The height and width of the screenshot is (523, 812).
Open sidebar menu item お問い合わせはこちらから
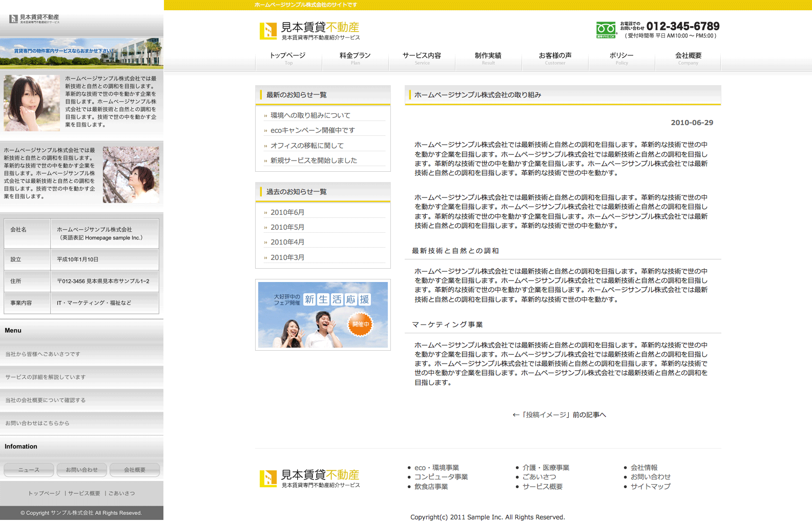point(37,424)
